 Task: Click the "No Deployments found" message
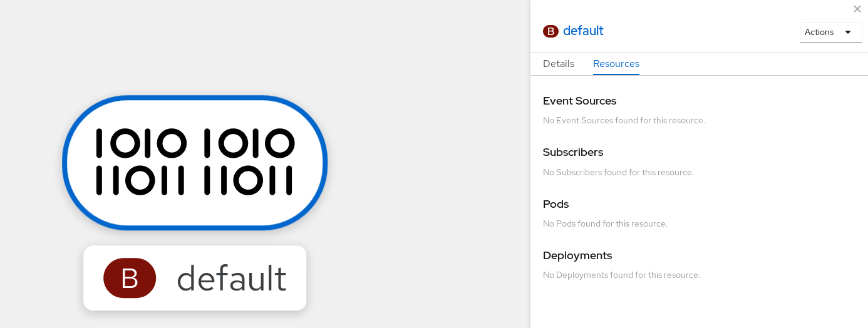[x=621, y=275]
